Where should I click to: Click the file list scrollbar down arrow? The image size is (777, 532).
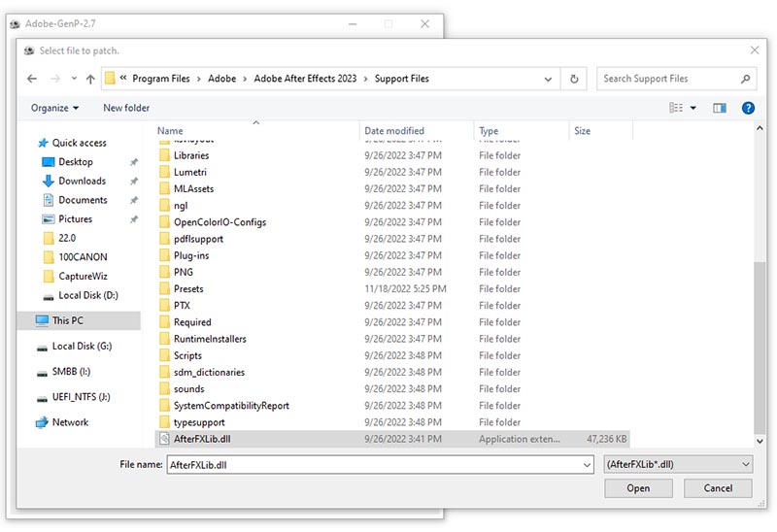[760, 442]
